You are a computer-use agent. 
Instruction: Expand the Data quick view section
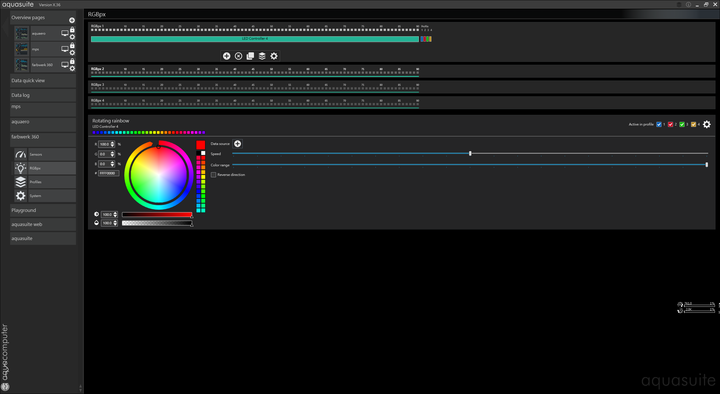tap(43, 80)
